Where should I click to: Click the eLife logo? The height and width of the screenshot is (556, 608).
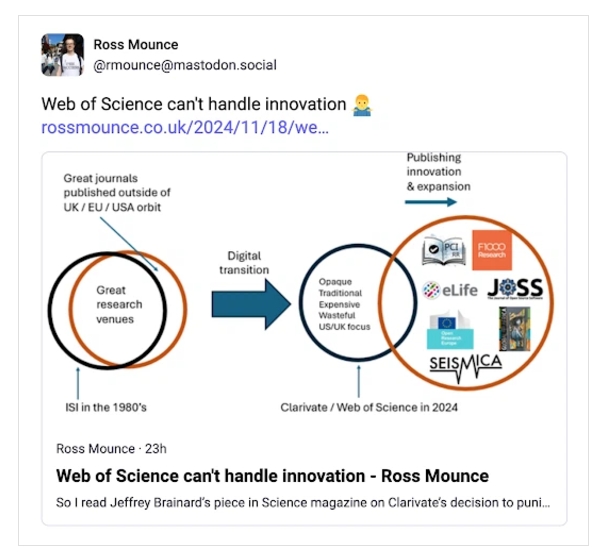[x=449, y=290]
